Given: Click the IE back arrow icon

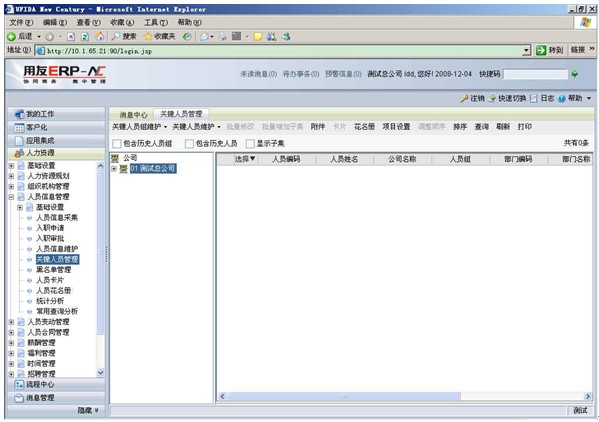Looking at the screenshot, I should pos(11,37).
